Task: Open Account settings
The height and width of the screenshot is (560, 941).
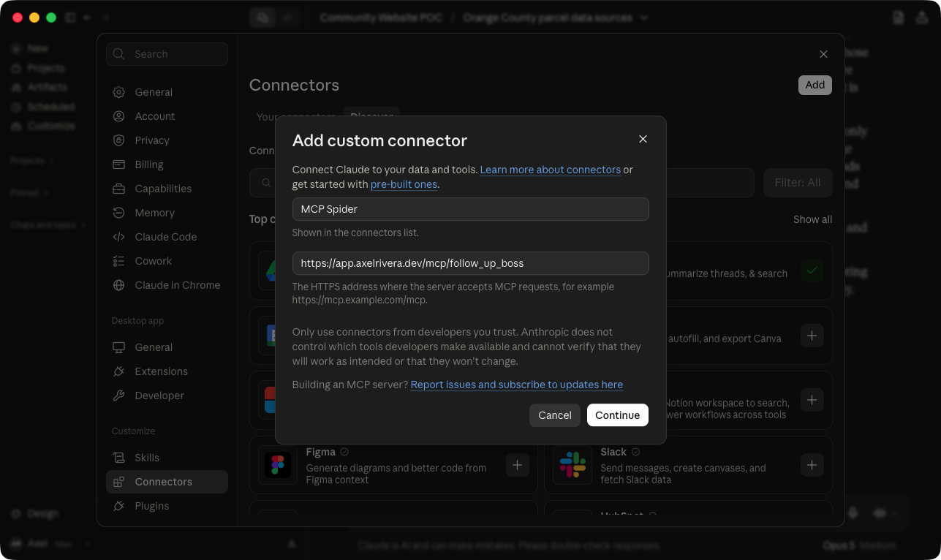Action: point(167,116)
